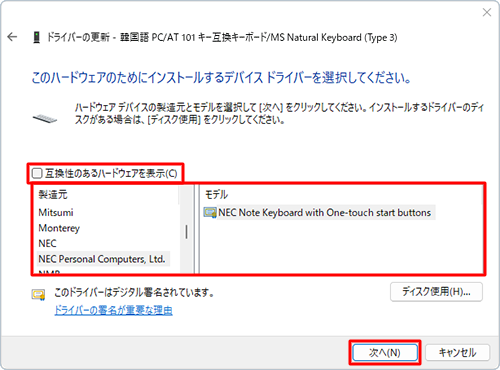Image resolution: width=500 pixels, height=370 pixels.
Task: Click the ディスク使用(H)... button
Action: (436, 292)
